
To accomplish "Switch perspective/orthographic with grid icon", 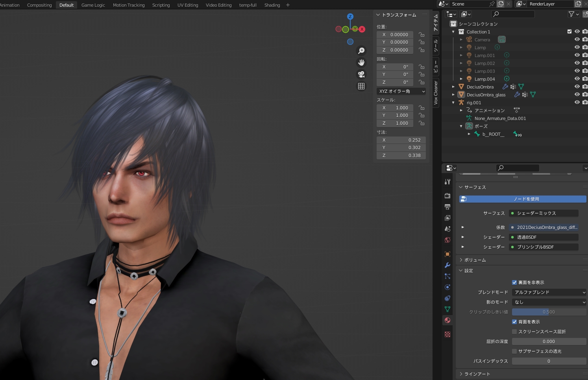I will 361,86.
